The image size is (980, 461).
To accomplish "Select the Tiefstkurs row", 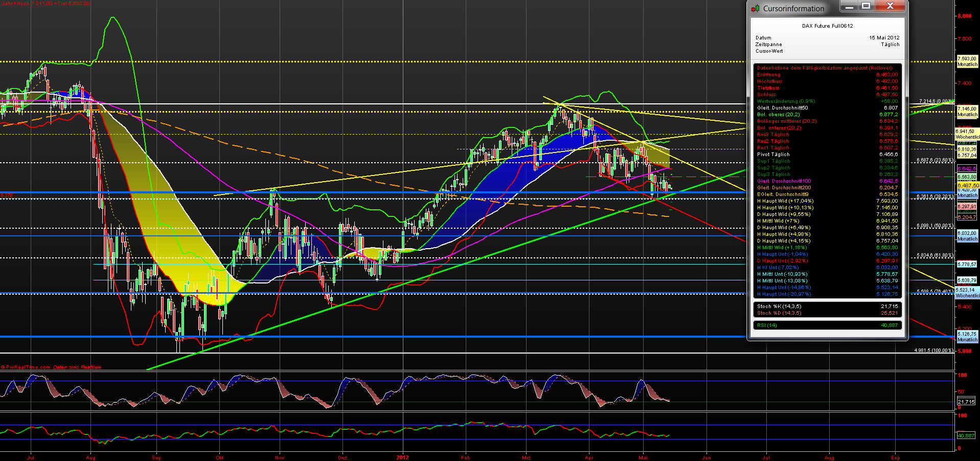I will [x=827, y=88].
